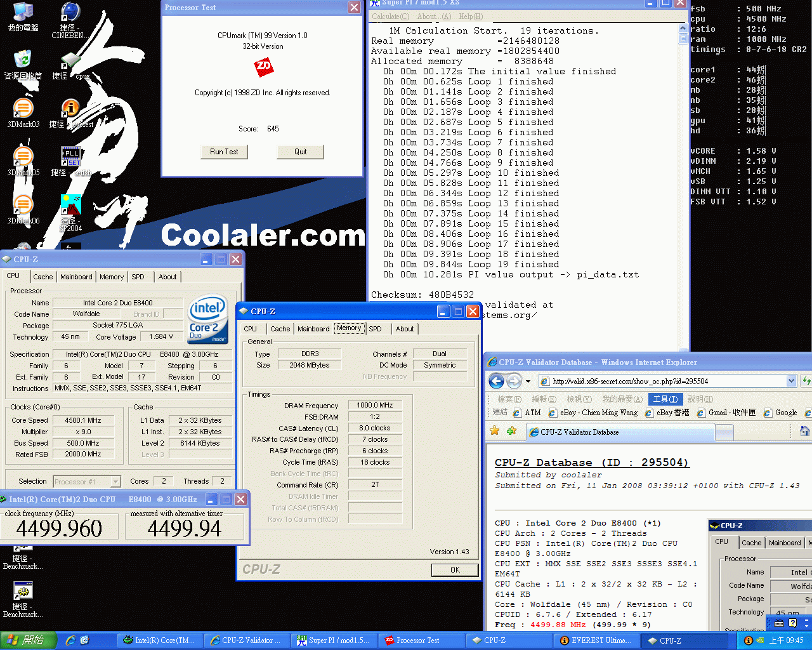Open the Gmail - 收件匣 favorite link
The height and width of the screenshot is (650, 812).
[x=726, y=413]
